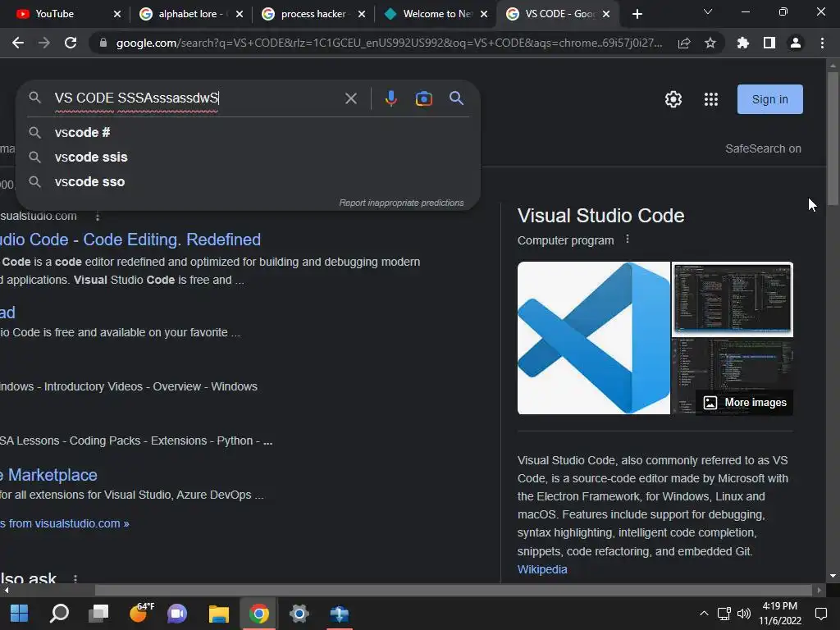840x630 pixels.
Task: Share this page via address bar icon
Action: click(x=683, y=43)
